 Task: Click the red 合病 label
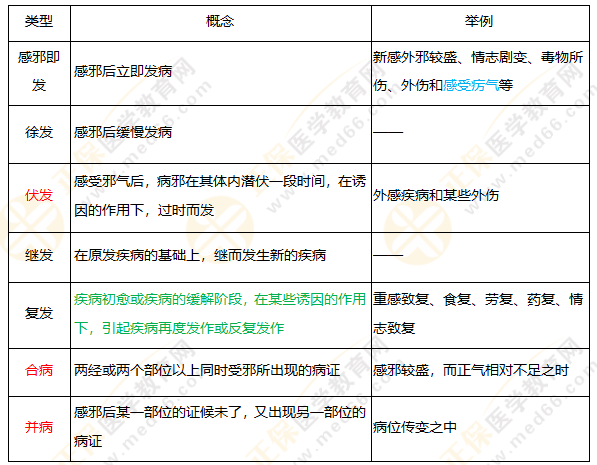pos(39,370)
